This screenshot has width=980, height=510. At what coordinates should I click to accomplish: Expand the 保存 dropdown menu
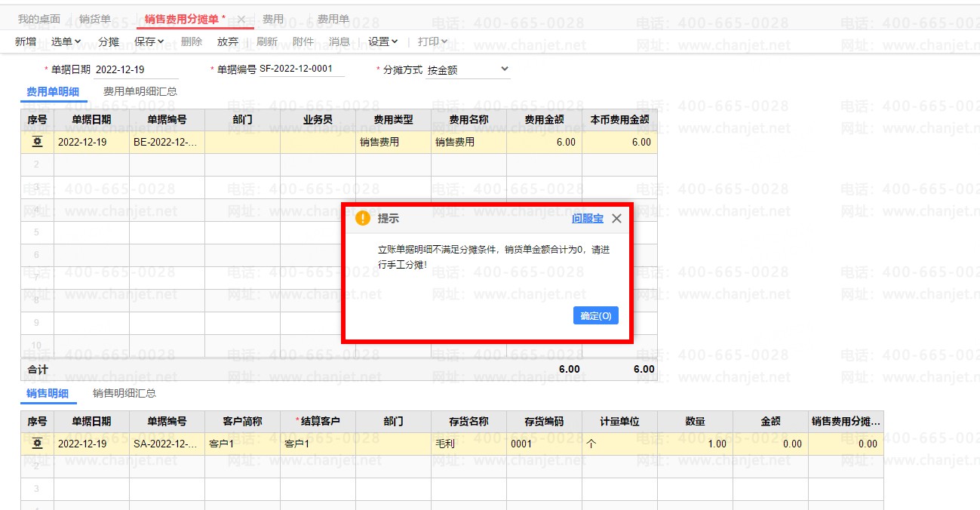click(x=149, y=41)
